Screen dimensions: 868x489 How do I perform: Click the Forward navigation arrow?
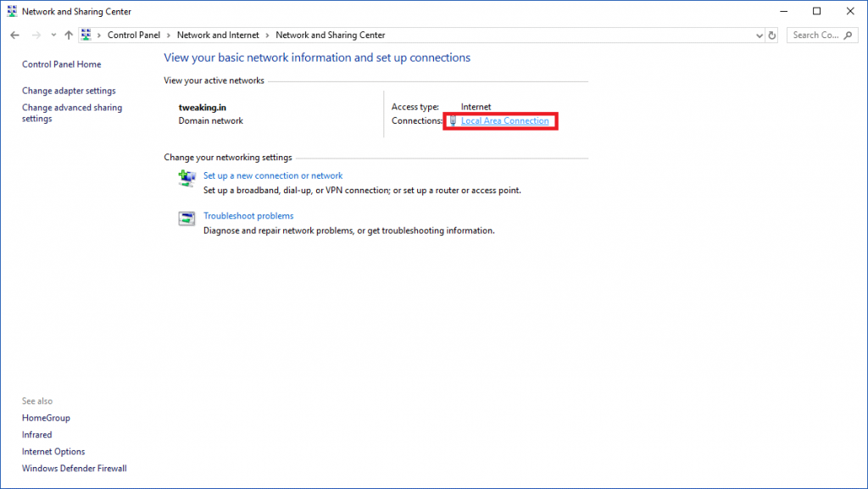[x=36, y=36]
